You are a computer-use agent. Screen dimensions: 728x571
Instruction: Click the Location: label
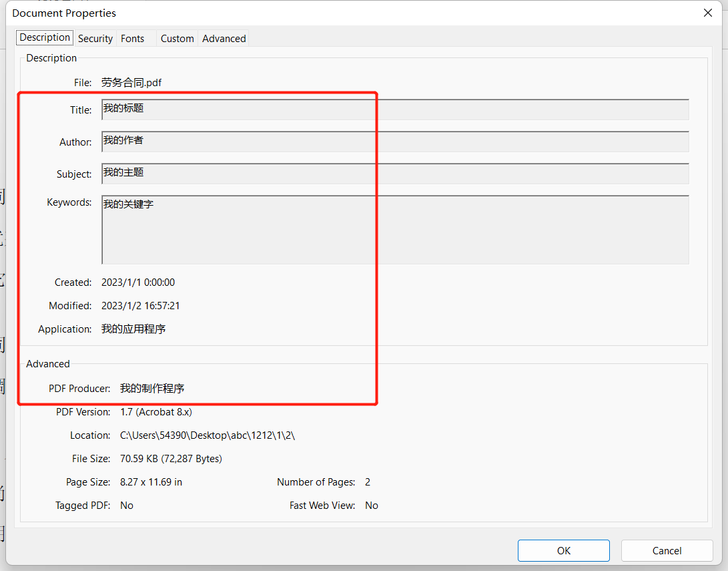coord(90,435)
